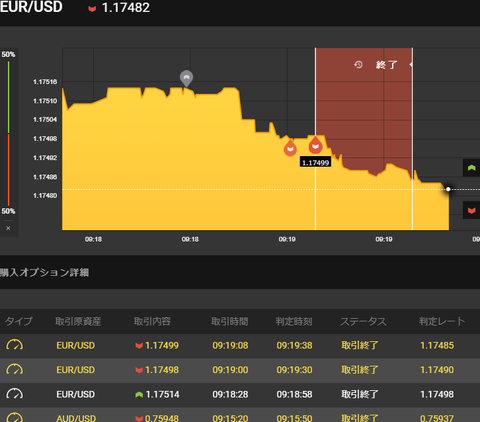The width and height of the screenshot is (480, 422).
Task: Click the trade time 09:19:00
Action: coord(230,370)
